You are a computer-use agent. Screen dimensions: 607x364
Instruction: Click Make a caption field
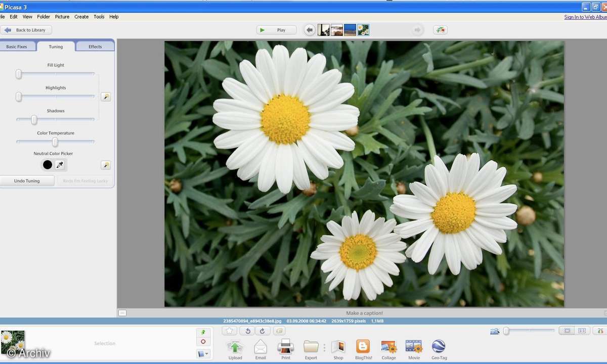pos(364,313)
